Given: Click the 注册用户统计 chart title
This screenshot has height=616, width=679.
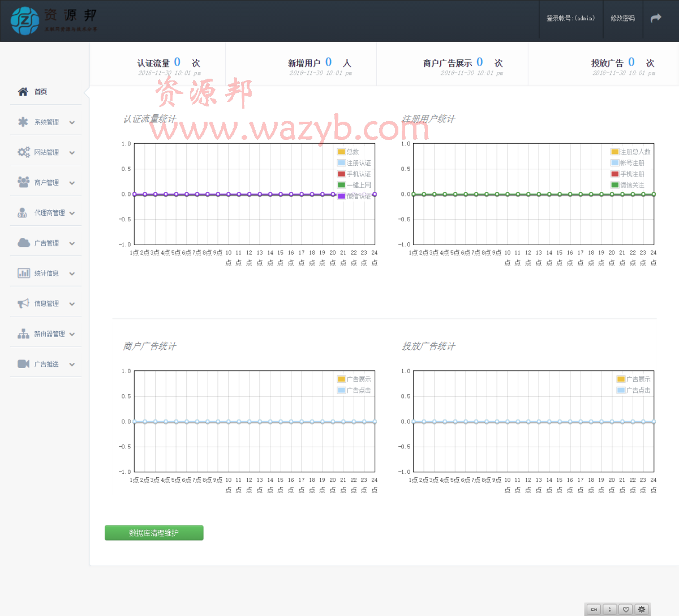Looking at the screenshot, I should pyautogui.click(x=428, y=119).
